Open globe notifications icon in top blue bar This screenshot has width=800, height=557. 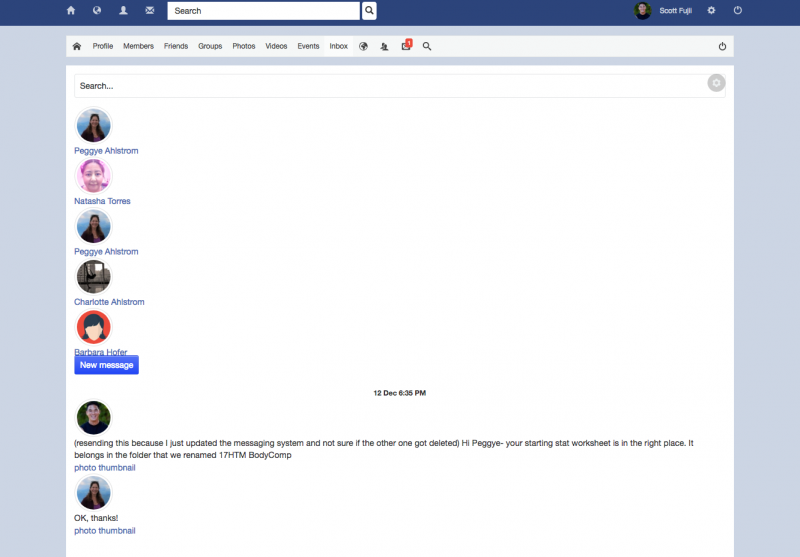(x=97, y=10)
